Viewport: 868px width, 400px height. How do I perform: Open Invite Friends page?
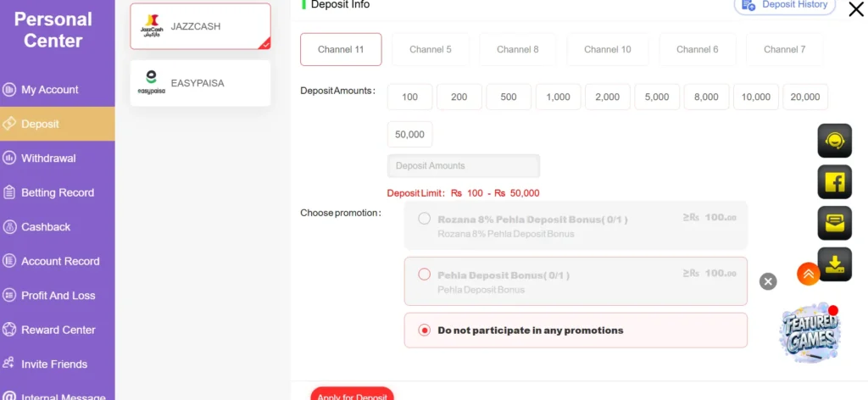click(58, 364)
